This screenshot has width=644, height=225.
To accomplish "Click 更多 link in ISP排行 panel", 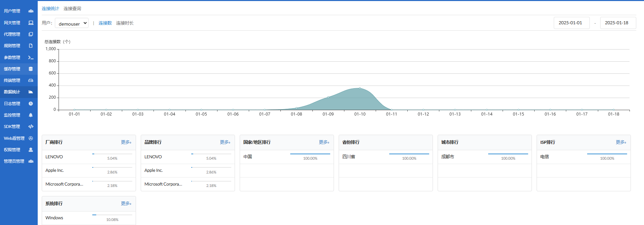I will tap(621, 142).
